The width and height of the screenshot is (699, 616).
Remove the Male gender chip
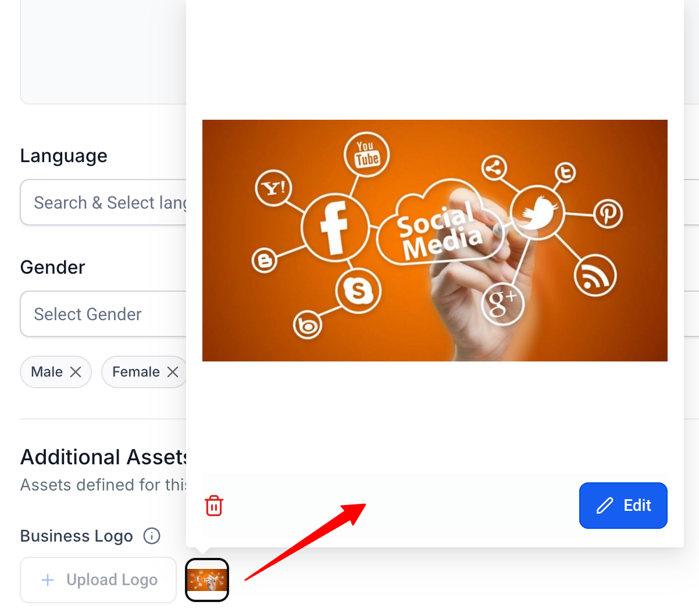point(76,372)
